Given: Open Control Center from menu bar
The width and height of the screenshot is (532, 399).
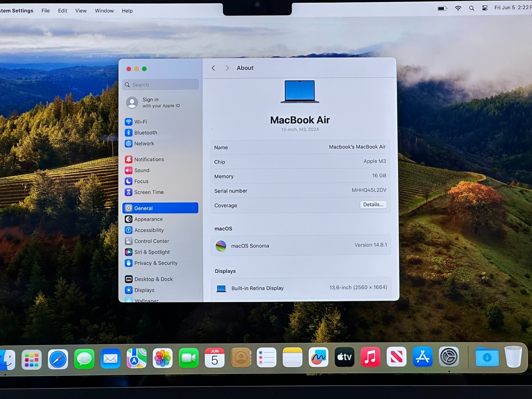Looking at the screenshot, I should click(485, 8).
